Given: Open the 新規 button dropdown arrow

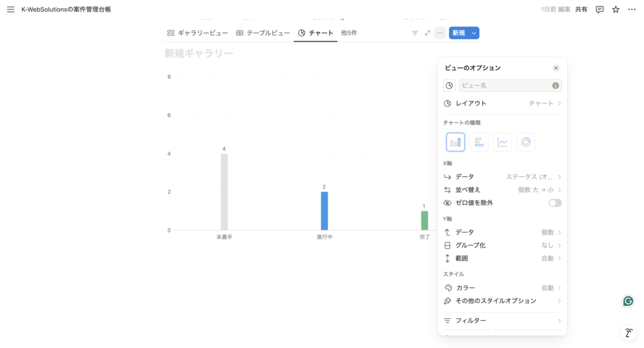Looking at the screenshot, I should point(474,33).
